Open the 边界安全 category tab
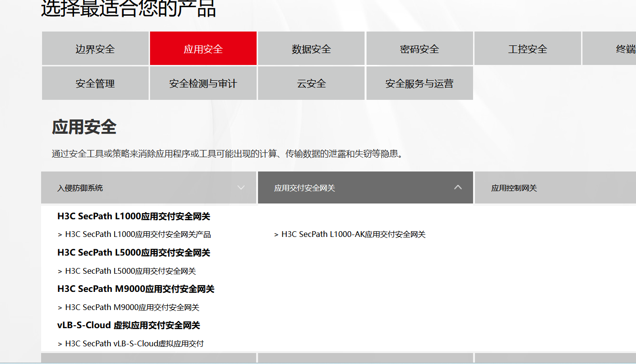Screen dimensions: 636x364 95,48
